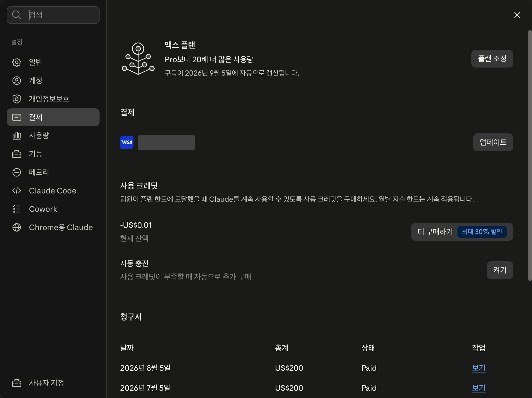Click the 2026년 7월 5일 date cell

tap(145, 388)
